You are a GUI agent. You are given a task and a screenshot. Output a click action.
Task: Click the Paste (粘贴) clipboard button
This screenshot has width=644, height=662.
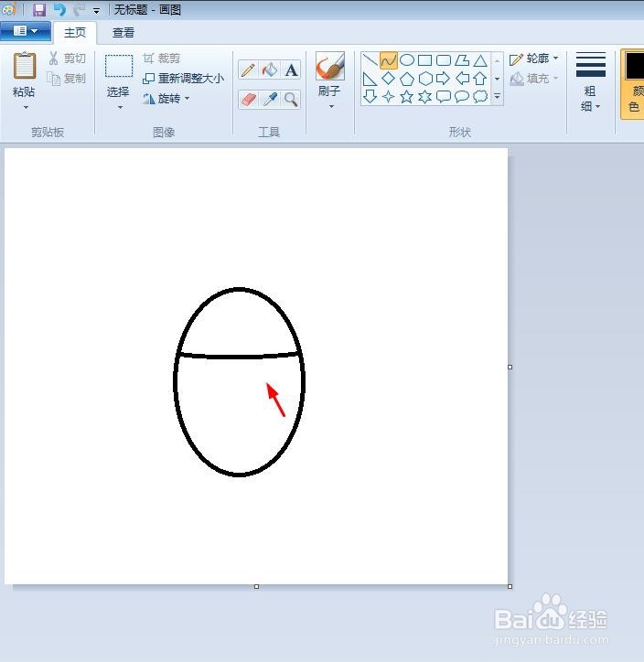[x=24, y=66]
